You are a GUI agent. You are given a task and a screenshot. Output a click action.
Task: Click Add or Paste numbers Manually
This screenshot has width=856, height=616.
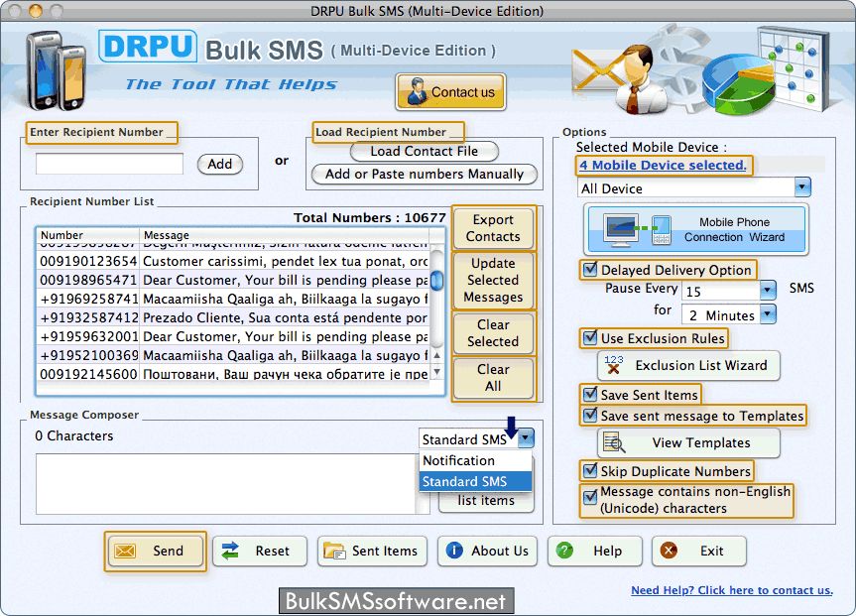point(425,175)
